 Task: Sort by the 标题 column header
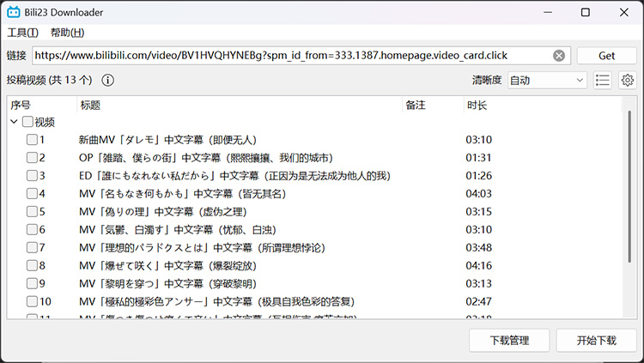[240, 105]
